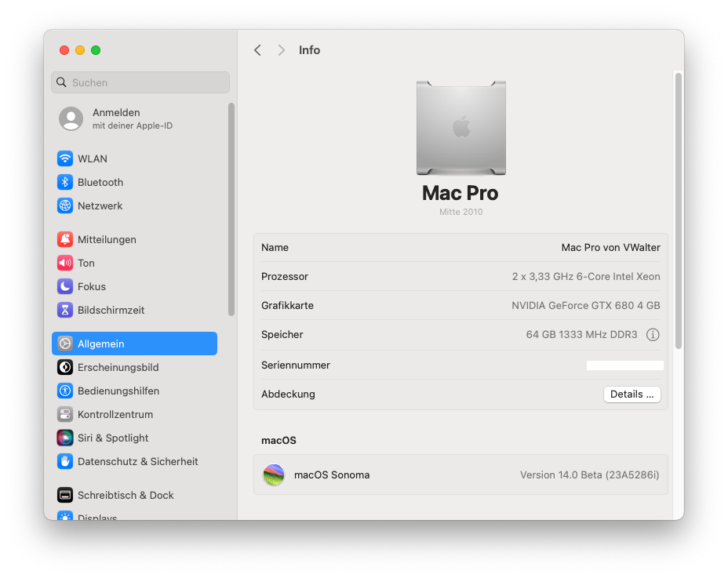The height and width of the screenshot is (578, 728).
Task: Open the Fokus settings
Action: pyautogui.click(x=134, y=286)
